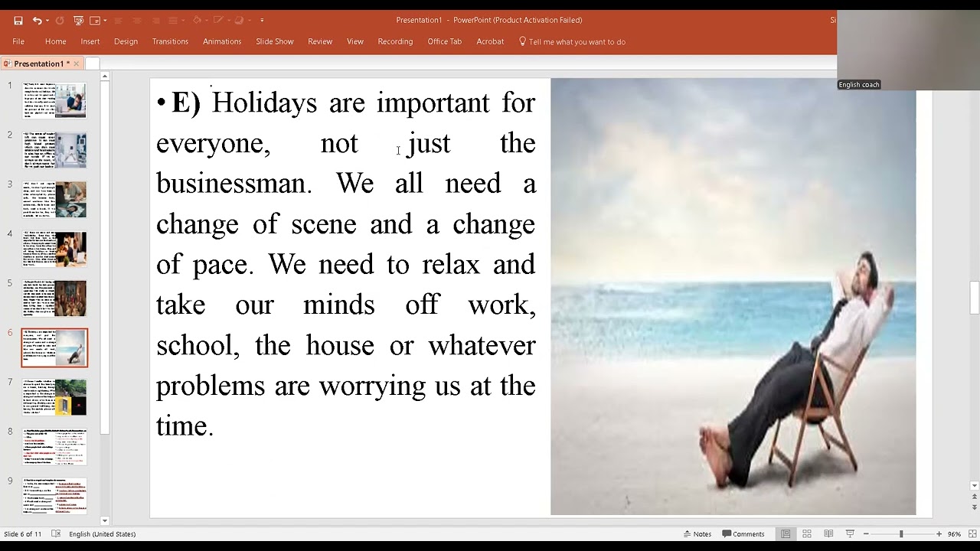Open the Office Tab ribbon tab
980x551 pixels.
(x=445, y=41)
